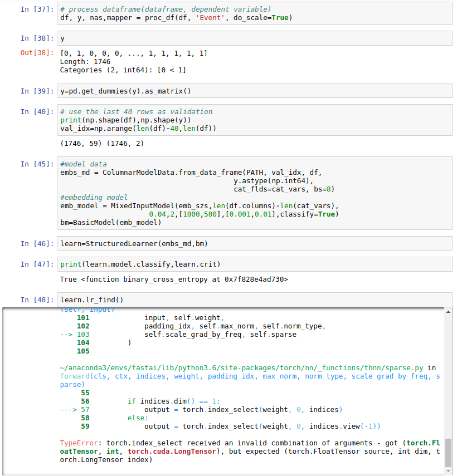Click the MixedInputModel code line

199,205
